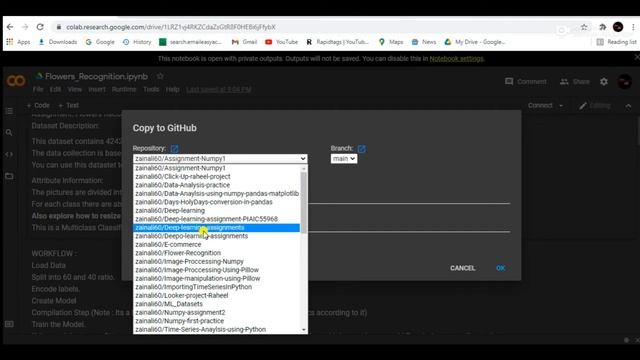Select zainali60/Deep-learning repository
The image size is (640, 360).
(x=216, y=211)
